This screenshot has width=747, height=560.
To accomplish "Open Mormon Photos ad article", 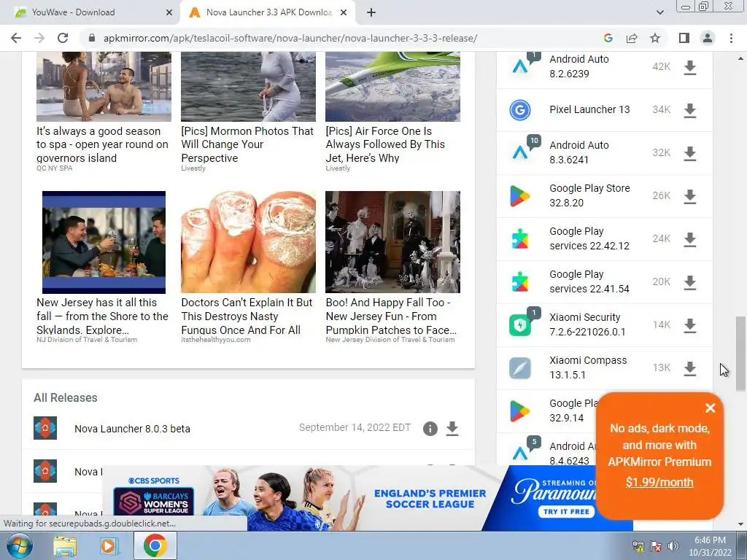I will [x=248, y=144].
